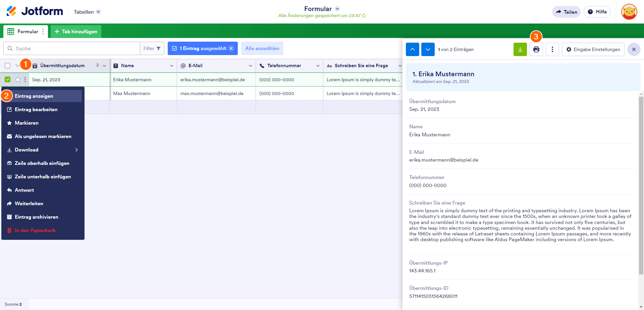Screen dimensions: 644x310
Task: Expand the Formular title dropdown arrow
Action: (x=337, y=9)
